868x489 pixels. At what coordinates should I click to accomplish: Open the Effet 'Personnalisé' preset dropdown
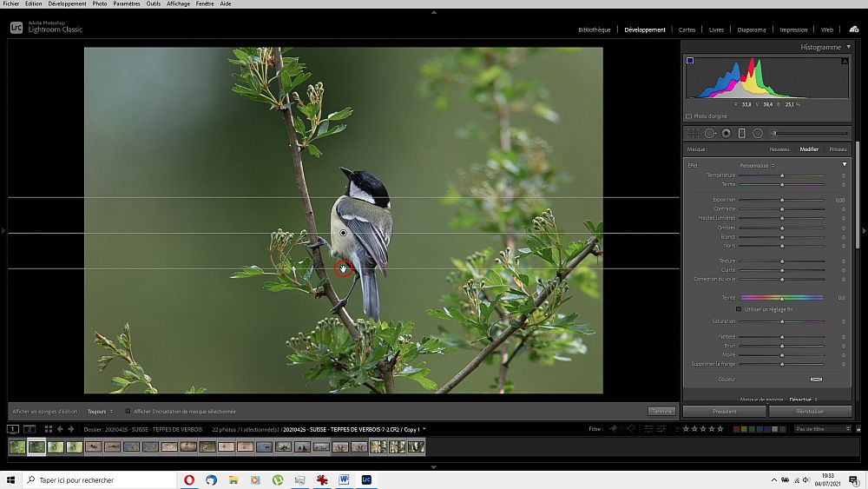click(757, 165)
